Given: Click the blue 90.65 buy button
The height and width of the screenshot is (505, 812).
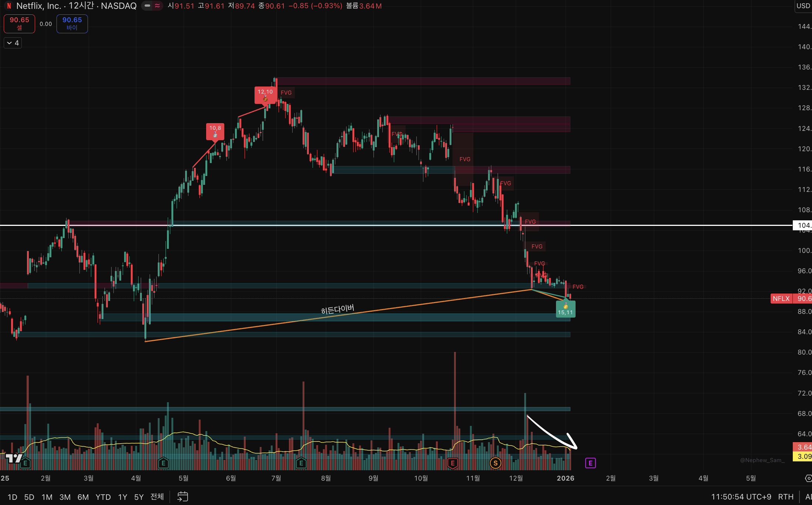Looking at the screenshot, I should [72, 24].
